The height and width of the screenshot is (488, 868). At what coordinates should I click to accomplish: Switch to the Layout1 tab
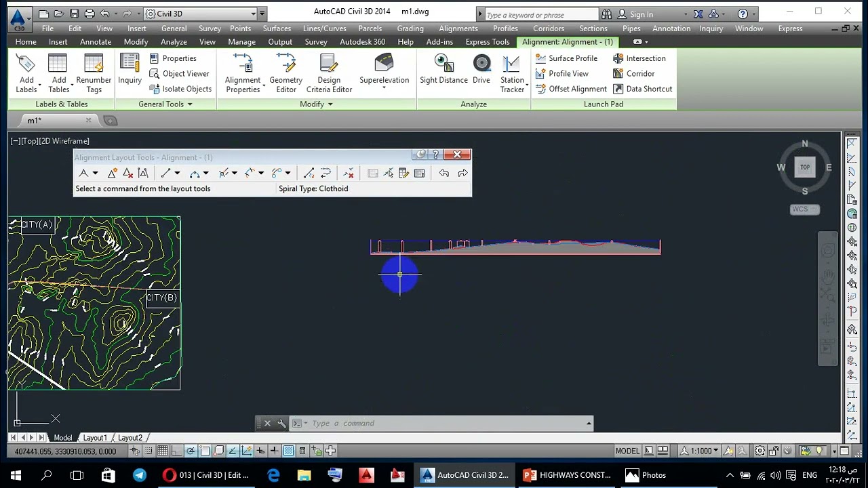95,438
